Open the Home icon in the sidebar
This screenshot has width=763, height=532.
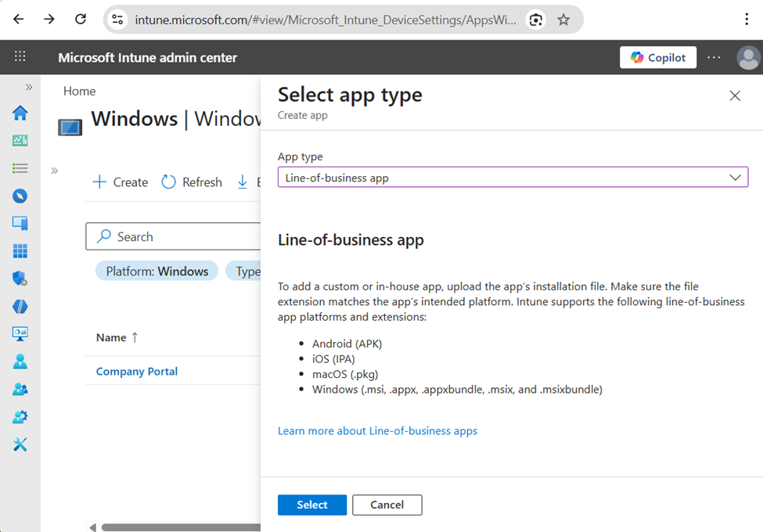tap(21, 112)
